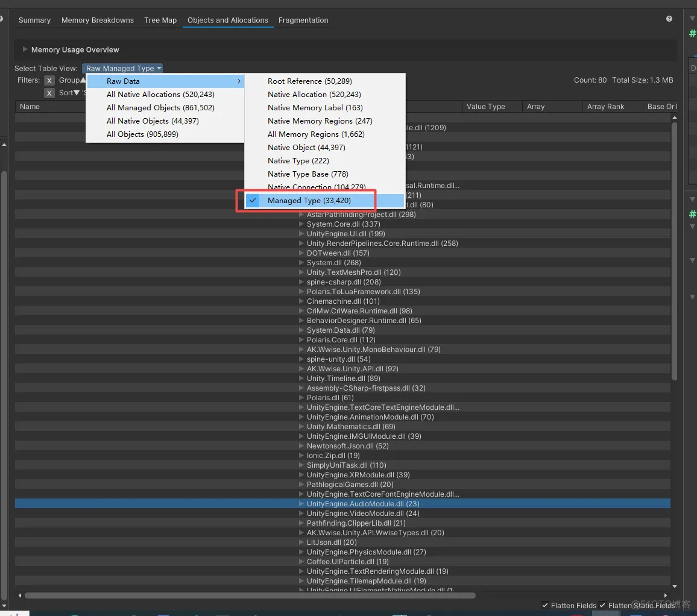The height and width of the screenshot is (616, 697).
Task: Select Native Type Base (778)
Action: pyautogui.click(x=325, y=174)
